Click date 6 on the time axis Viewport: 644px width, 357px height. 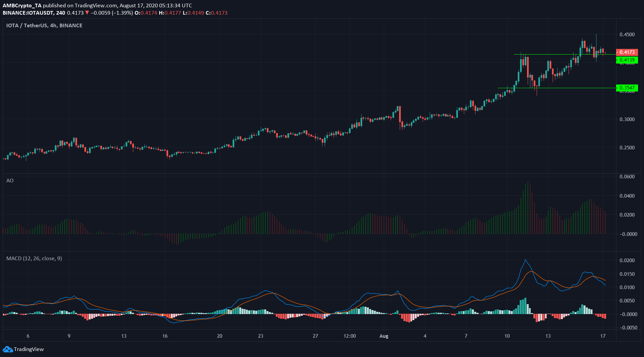[x=28, y=336]
